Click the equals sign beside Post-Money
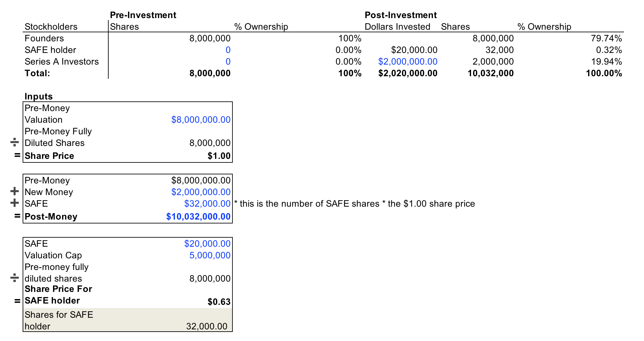The width and height of the screenshot is (644, 341). click(17, 216)
